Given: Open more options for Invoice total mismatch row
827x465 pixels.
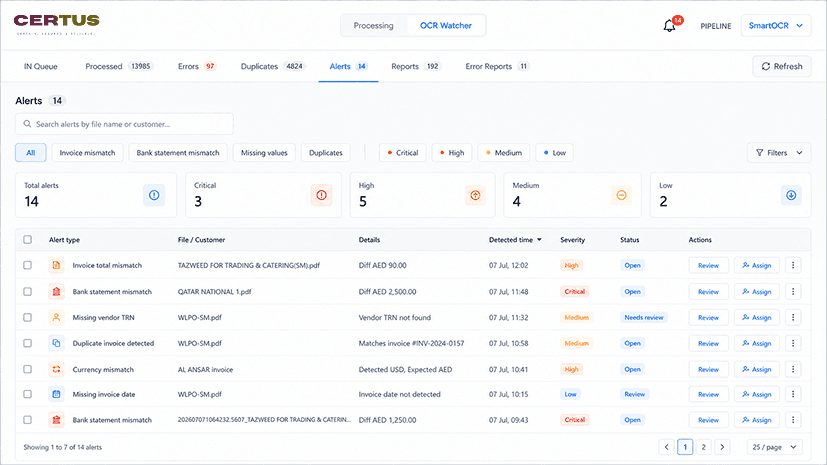Looking at the screenshot, I should [x=793, y=265].
